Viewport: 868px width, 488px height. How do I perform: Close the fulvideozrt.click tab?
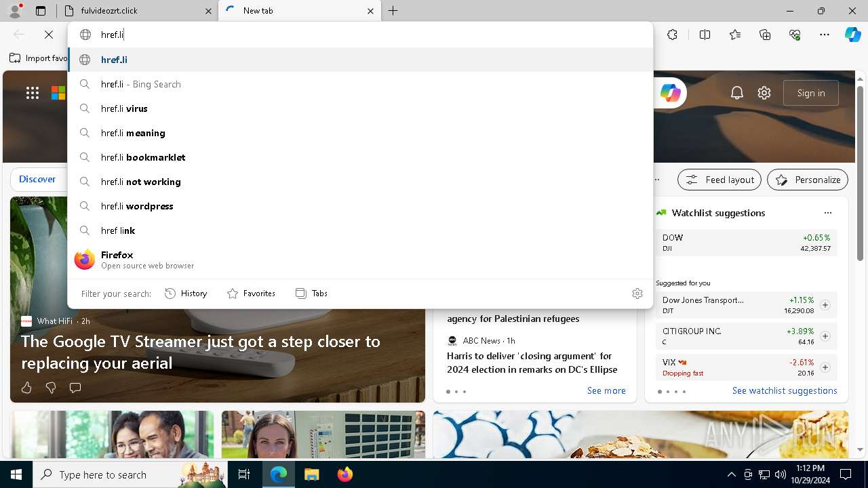pyautogui.click(x=208, y=11)
